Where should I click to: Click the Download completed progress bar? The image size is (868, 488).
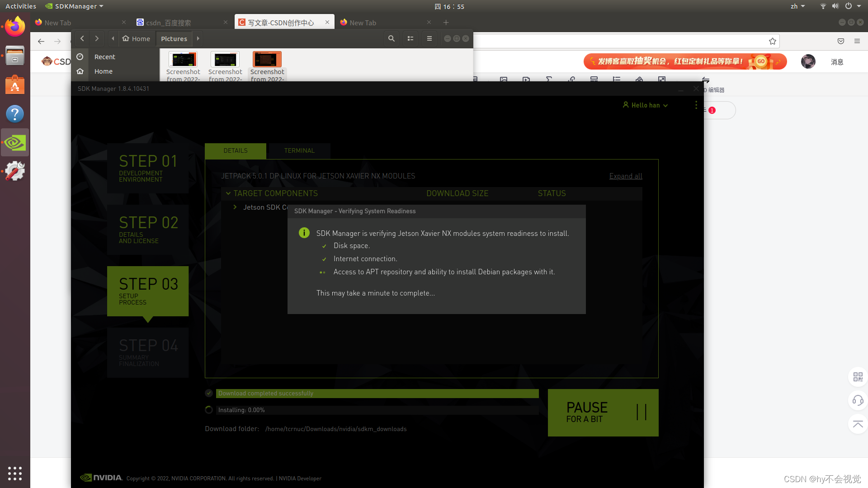tap(377, 394)
